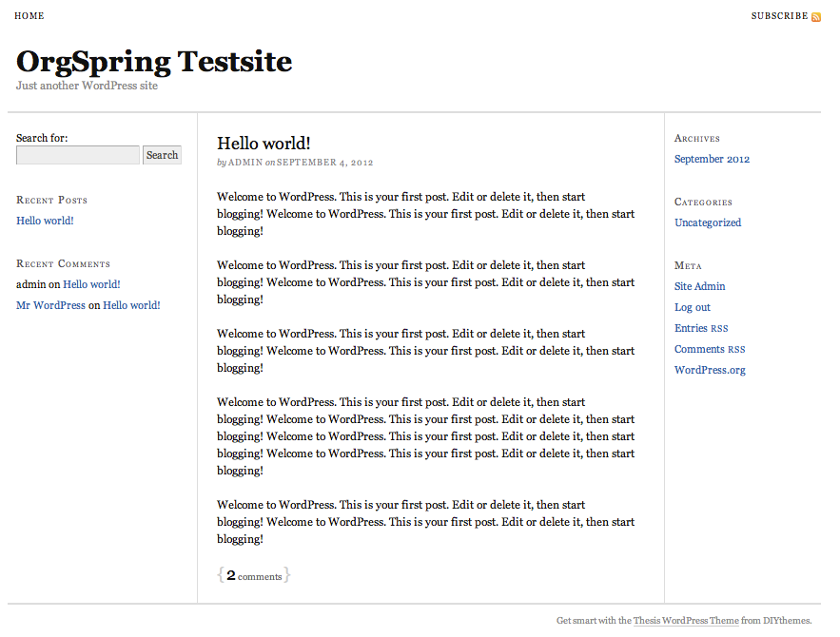The height and width of the screenshot is (637, 840).
Task: Open Hello world! link in admin's comment
Action: point(91,284)
